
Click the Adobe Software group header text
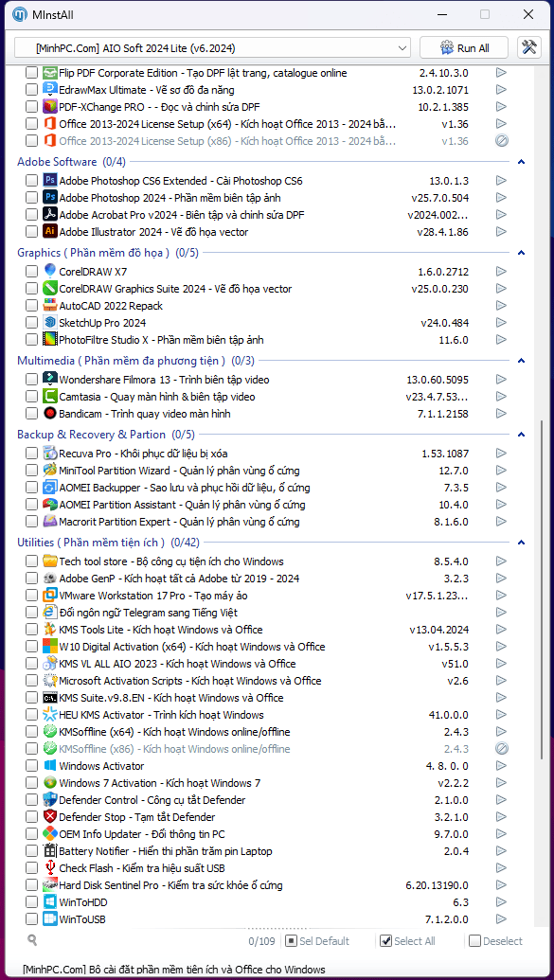[x=71, y=162]
